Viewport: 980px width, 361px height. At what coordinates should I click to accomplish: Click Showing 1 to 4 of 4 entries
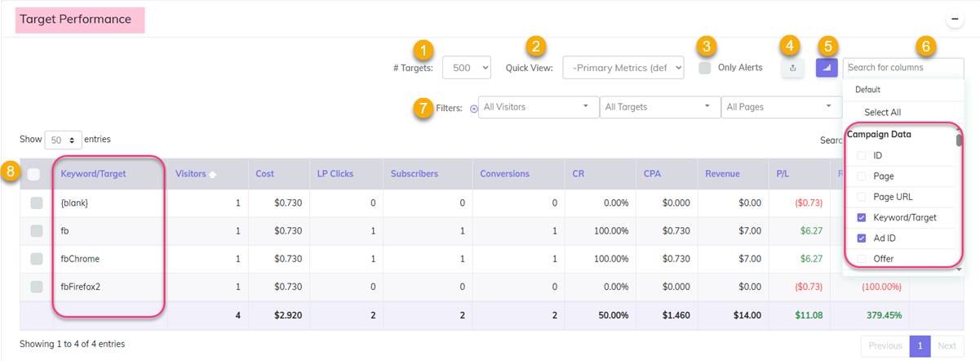[x=73, y=344]
